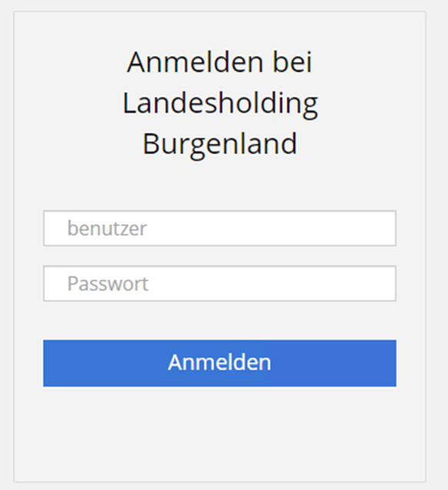
Task: Focus the Passwort input field
Action: click(220, 283)
